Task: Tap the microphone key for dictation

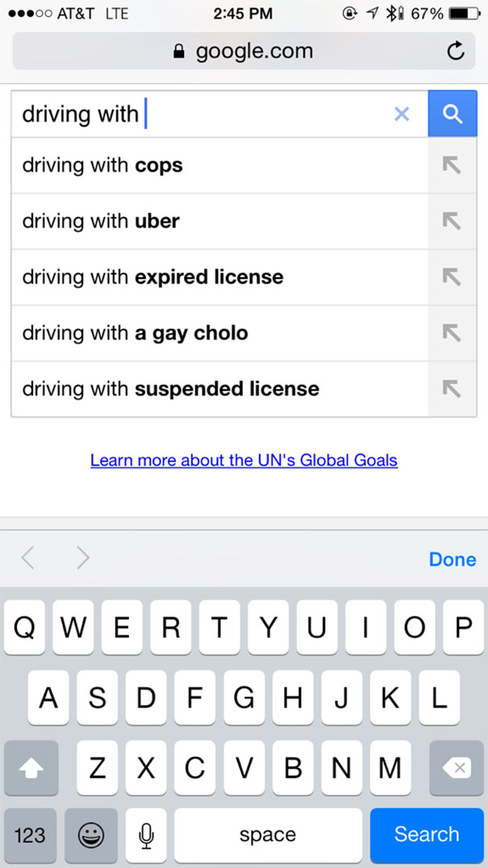Action: tap(146, 836)
